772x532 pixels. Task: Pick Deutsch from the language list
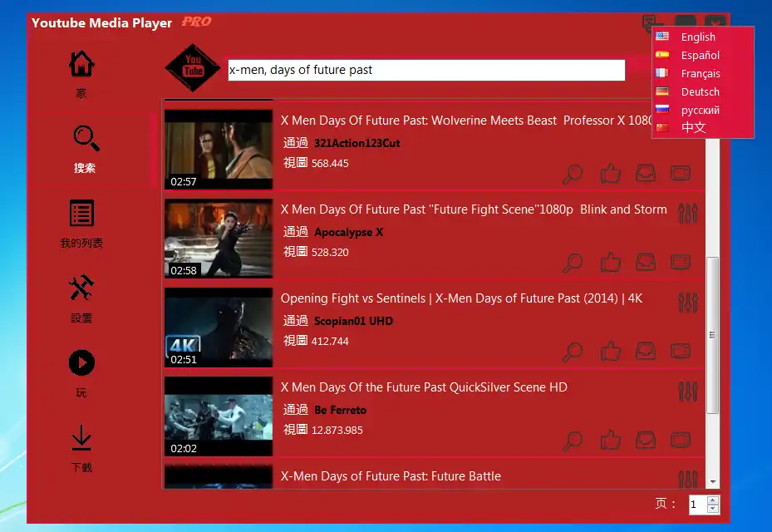click(702, 91)
